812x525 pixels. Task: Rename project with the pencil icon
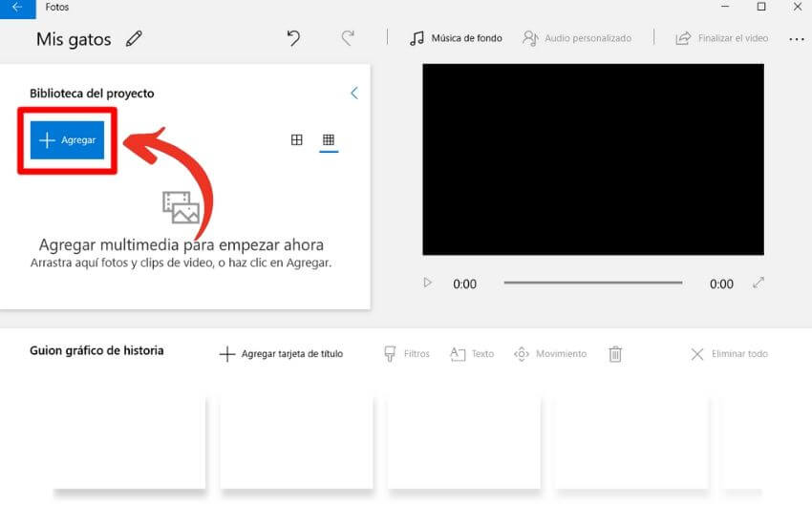click(134, 39)
